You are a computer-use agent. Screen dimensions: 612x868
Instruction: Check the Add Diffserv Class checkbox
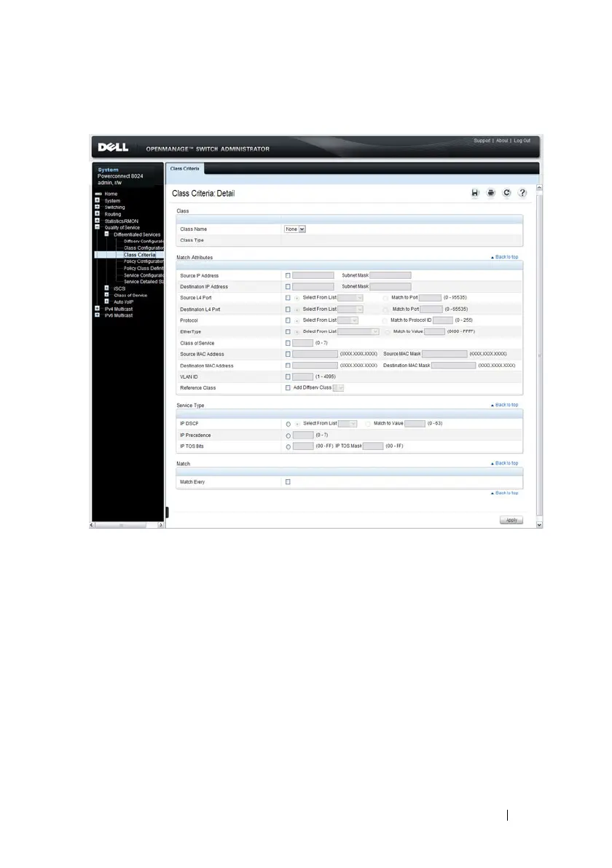click(288, 388)
